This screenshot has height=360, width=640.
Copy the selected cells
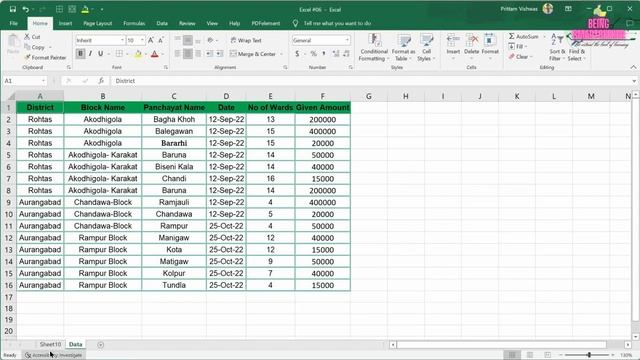pyautogui.click(x=34, y=47)
